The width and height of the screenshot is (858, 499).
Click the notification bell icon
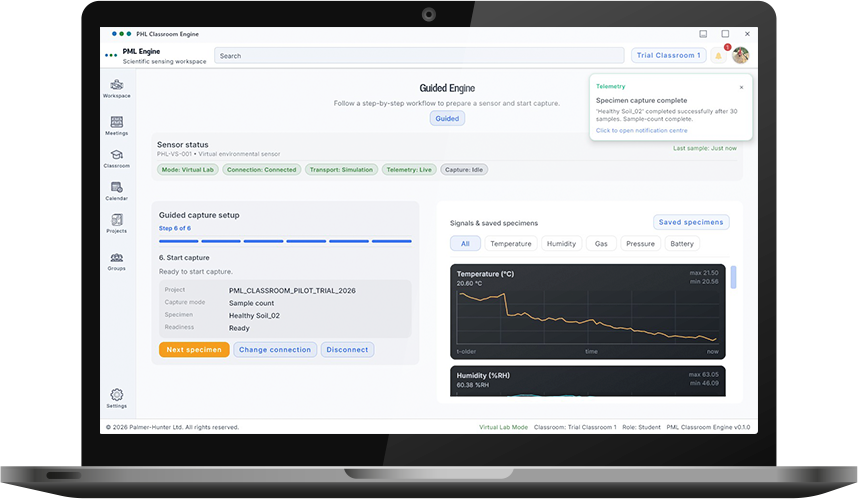pyautogui.click(x=718, y=56)
